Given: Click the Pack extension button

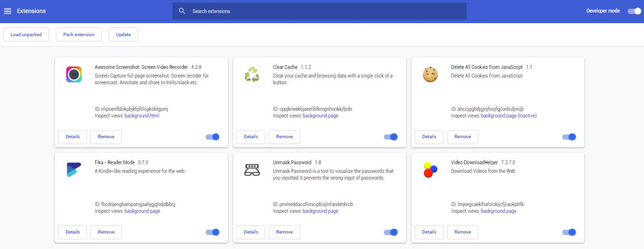Looking at the screenshot, I should (x=79, y=35).
